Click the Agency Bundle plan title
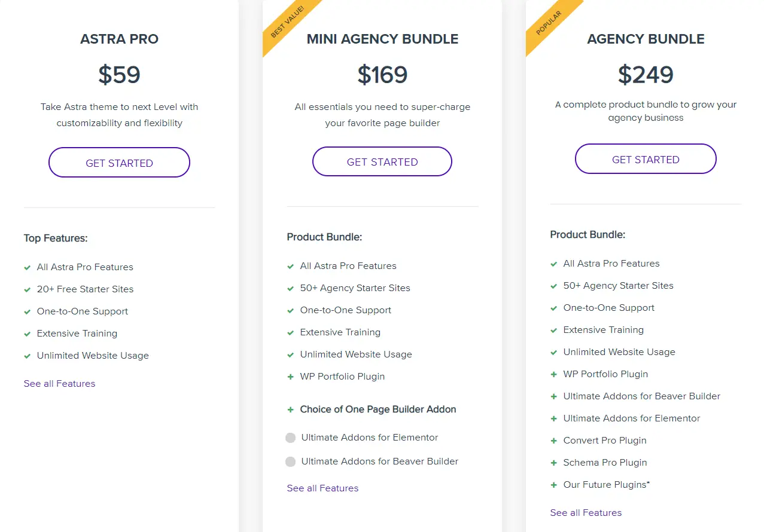Image resolution: width=764 pixels, height=532 pixels. (x=646, y=39)
